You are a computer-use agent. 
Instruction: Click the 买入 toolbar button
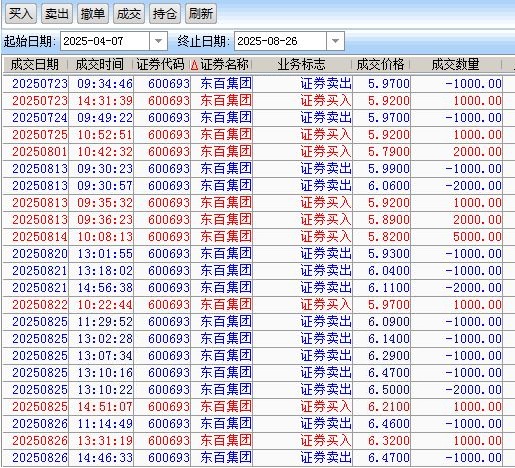21,14
